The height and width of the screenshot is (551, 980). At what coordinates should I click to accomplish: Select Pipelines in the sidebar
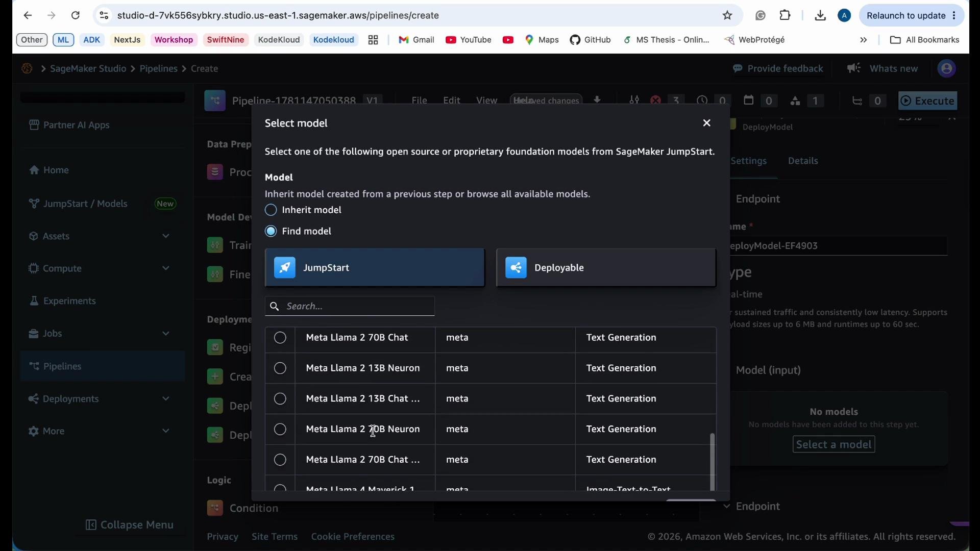tap(102, 366)
